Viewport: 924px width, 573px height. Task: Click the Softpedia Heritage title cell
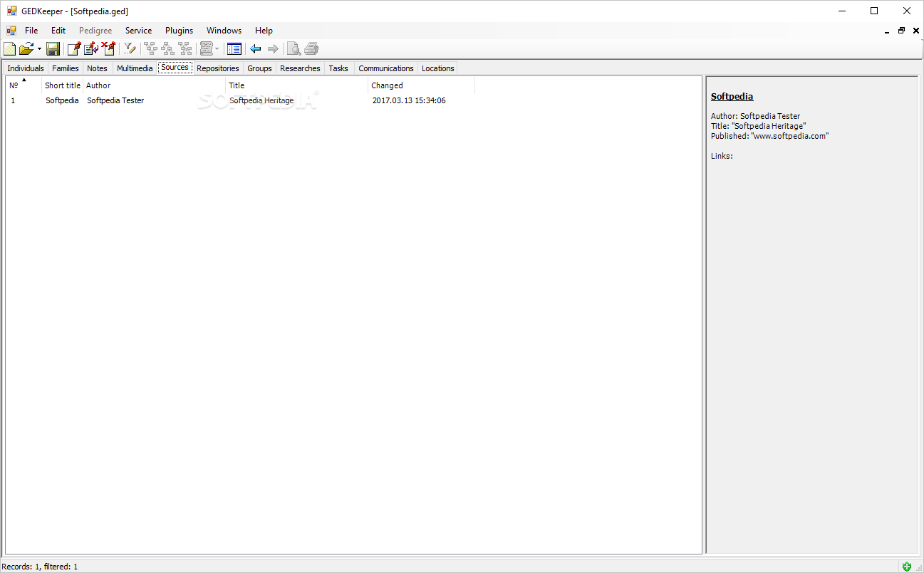(x=261, y=100)
